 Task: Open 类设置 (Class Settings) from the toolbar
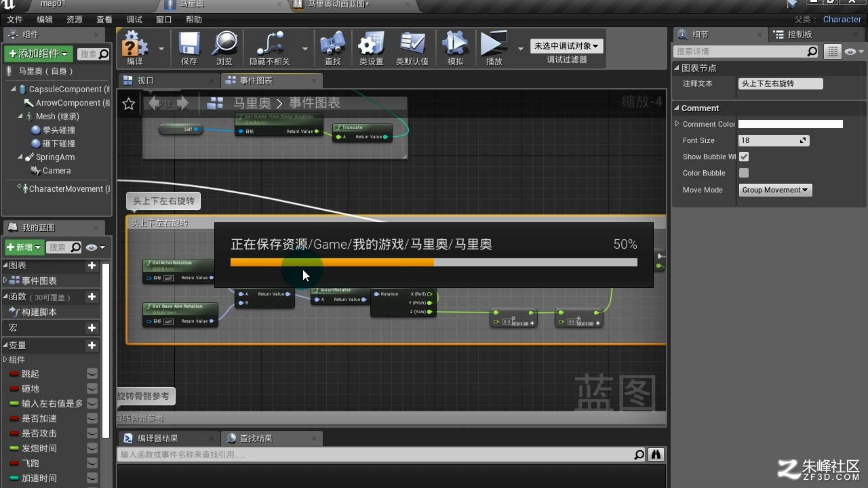pyautogui.click(x=371, y=44)
